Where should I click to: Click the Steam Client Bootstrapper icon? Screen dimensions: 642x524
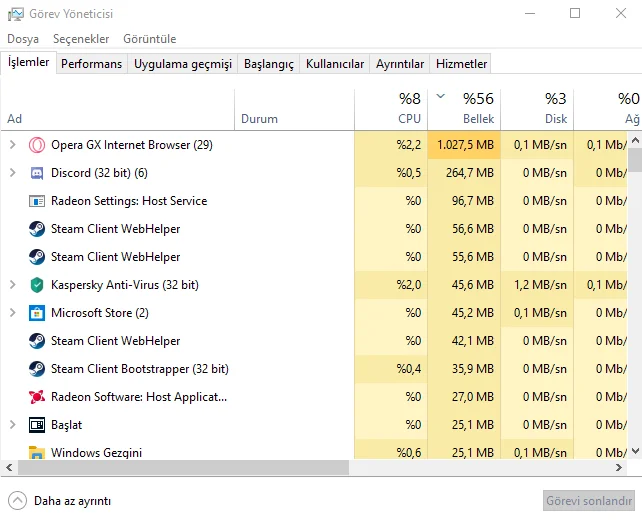coord(37,369)
